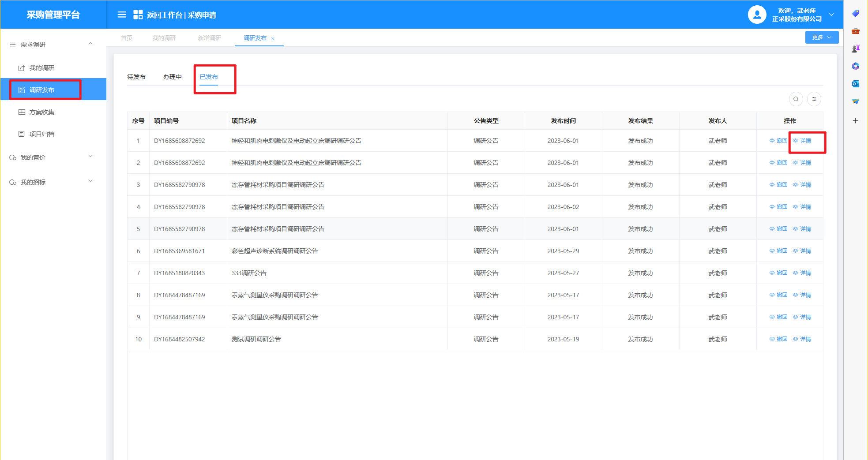
Task: Click the hamburger menu icon in the header
Action: pos(122,15)
